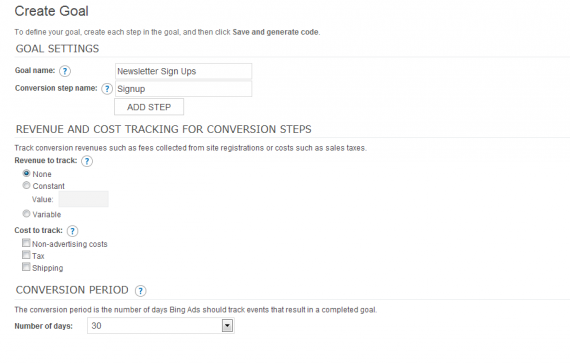Select the None revenue radio button
Viewport: 570px width, 364px height.
click(x=26, y=173)
